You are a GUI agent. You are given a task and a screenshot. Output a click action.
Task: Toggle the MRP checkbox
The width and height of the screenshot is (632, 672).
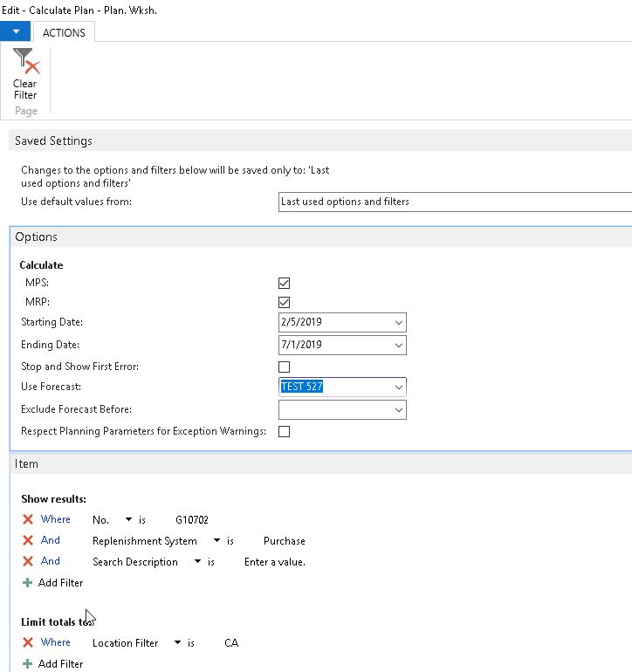click(284, 302)
